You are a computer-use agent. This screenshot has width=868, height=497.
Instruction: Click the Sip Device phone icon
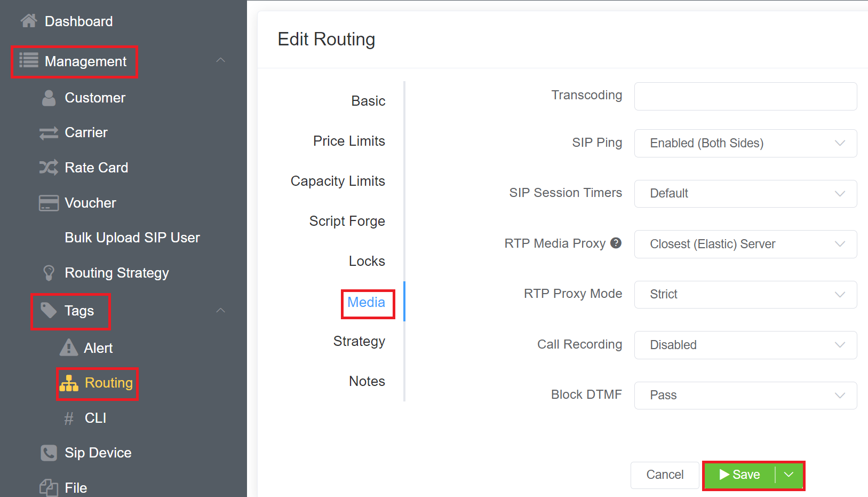coord(49,453)
